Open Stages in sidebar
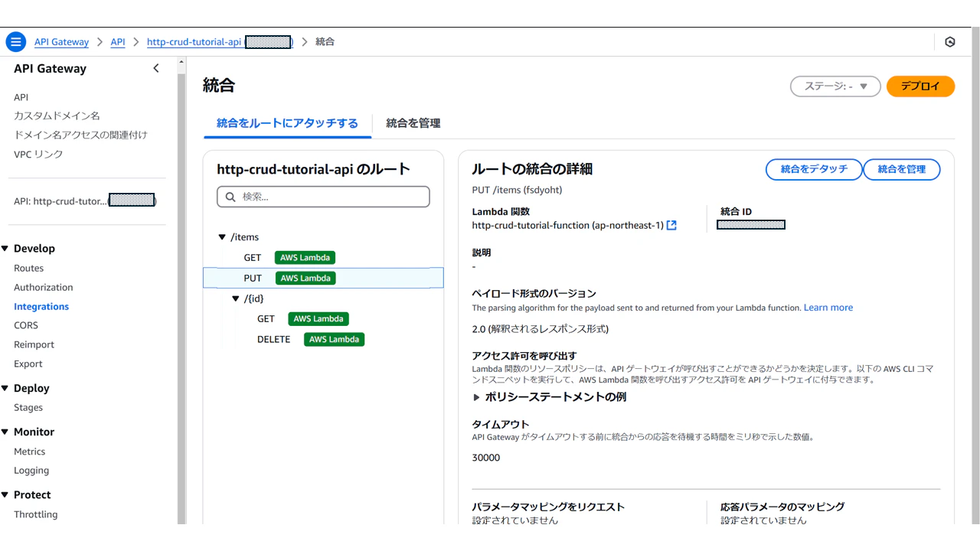 [28, 408]
